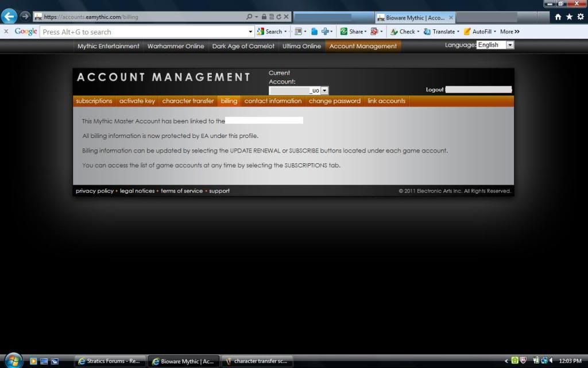Open the Ultima Online nav link
Image resolution: width=588 pixels, height=368 pixels.
[x=301, y=46]
